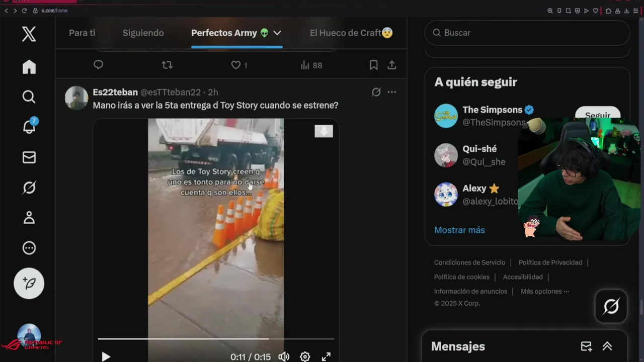Switch to the Para ti tab
644x362 pixels.
point(82,33)
